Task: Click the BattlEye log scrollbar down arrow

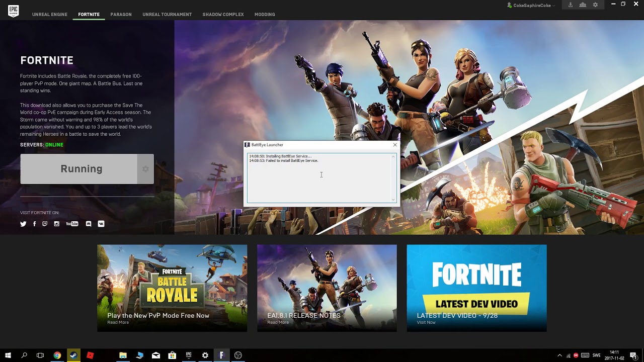Action: pyautogui.click(x=393, y=200)
